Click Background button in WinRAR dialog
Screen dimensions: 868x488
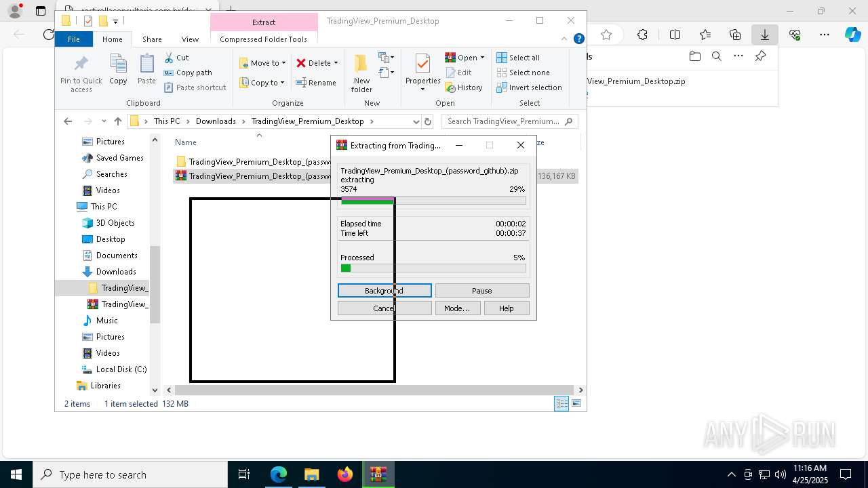point(384,290)
